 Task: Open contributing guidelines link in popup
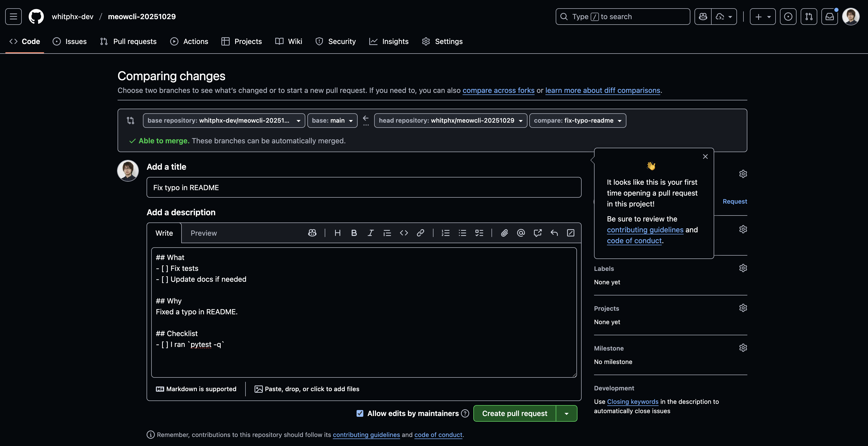point(645,229)
